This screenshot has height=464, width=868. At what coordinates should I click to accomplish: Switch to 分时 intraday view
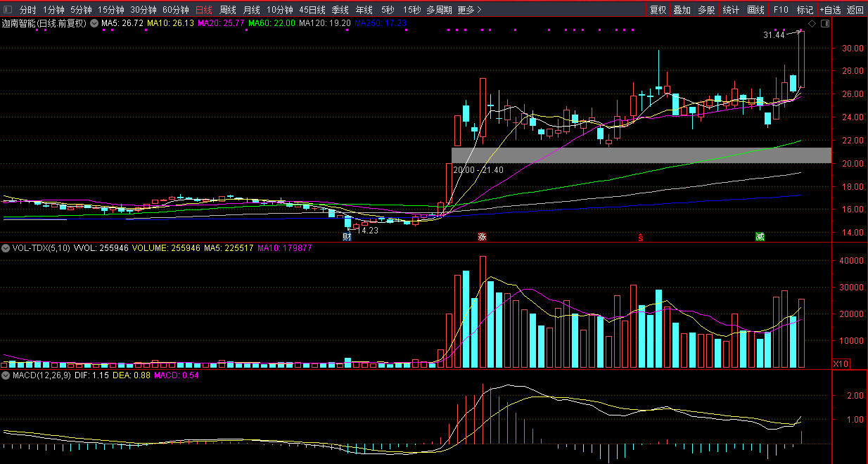coord(27,10)
